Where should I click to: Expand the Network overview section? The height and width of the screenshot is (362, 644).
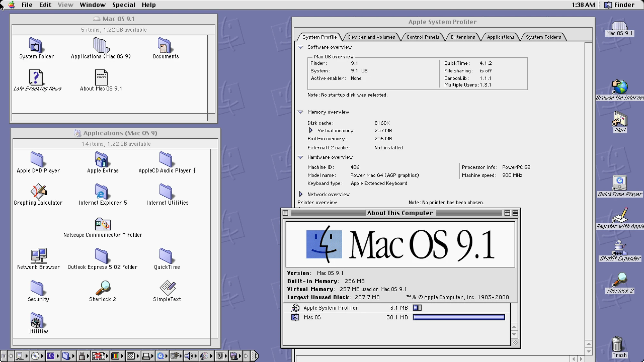301,194
